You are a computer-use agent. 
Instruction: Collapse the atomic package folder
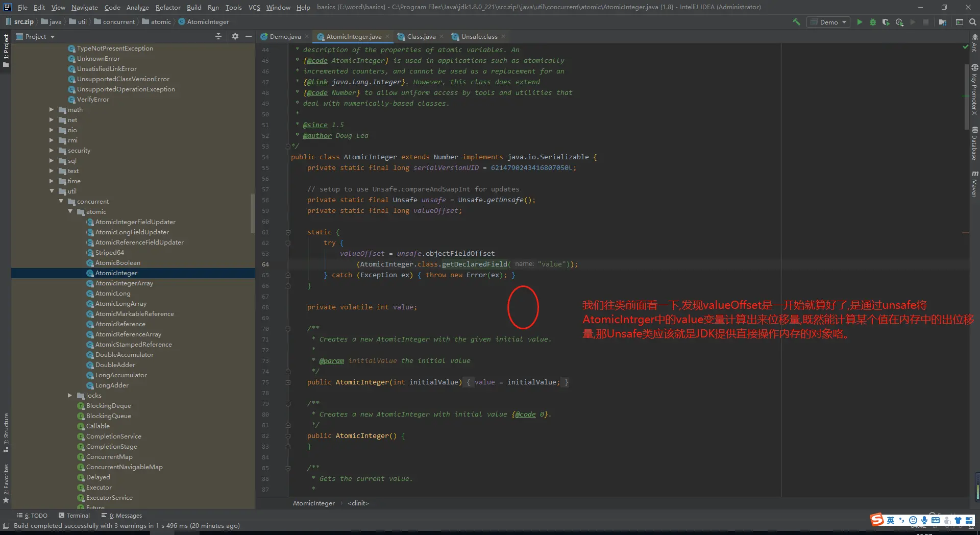(70, 212)
